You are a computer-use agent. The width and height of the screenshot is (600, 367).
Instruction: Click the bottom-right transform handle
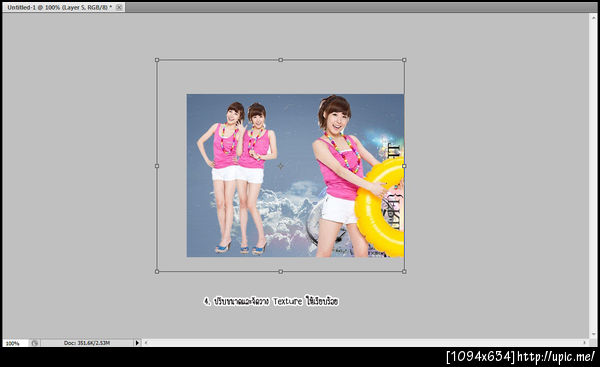(404, 271)
